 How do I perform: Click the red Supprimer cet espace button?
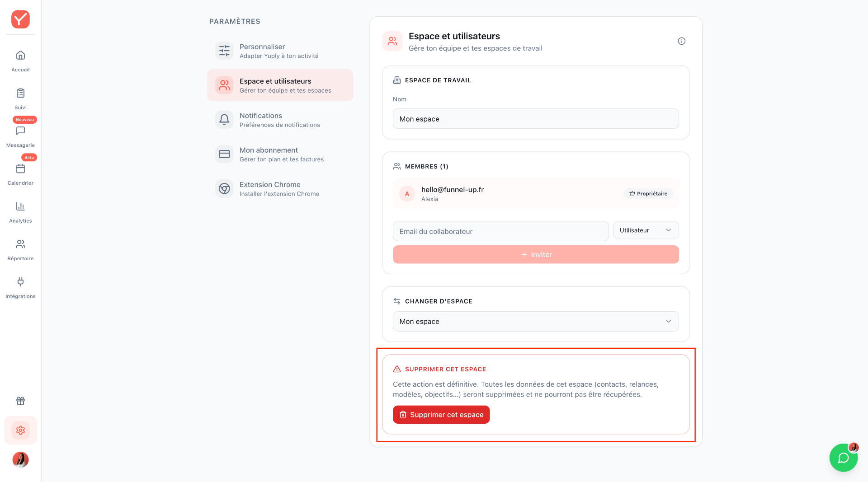click(441, 415)
